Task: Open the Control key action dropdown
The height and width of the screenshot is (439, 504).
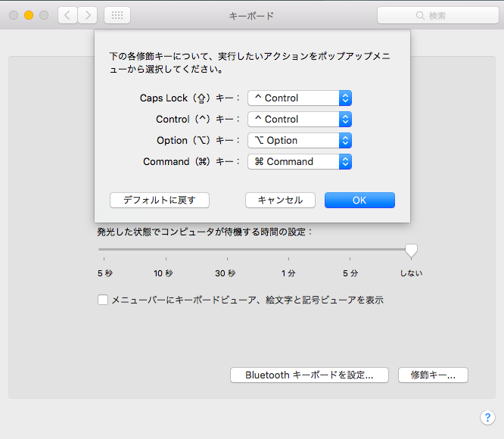Action: [x=300, y=120]
